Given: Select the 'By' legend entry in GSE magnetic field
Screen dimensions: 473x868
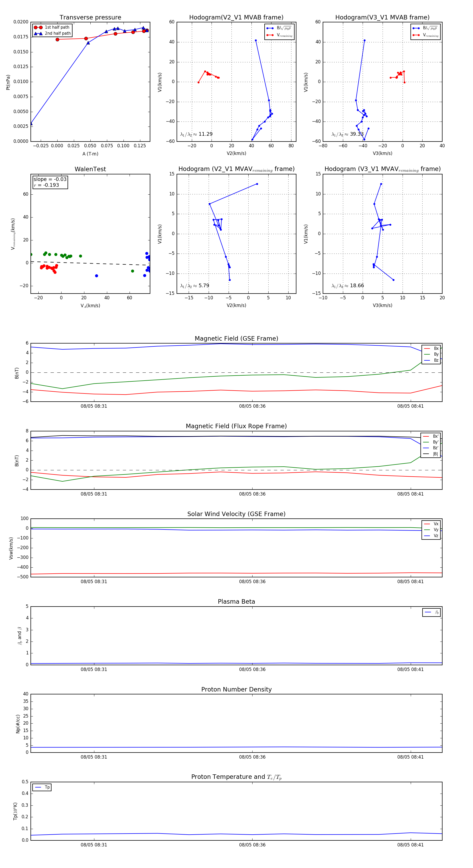Looking at the screenshot, I should (x=431, y=354).
